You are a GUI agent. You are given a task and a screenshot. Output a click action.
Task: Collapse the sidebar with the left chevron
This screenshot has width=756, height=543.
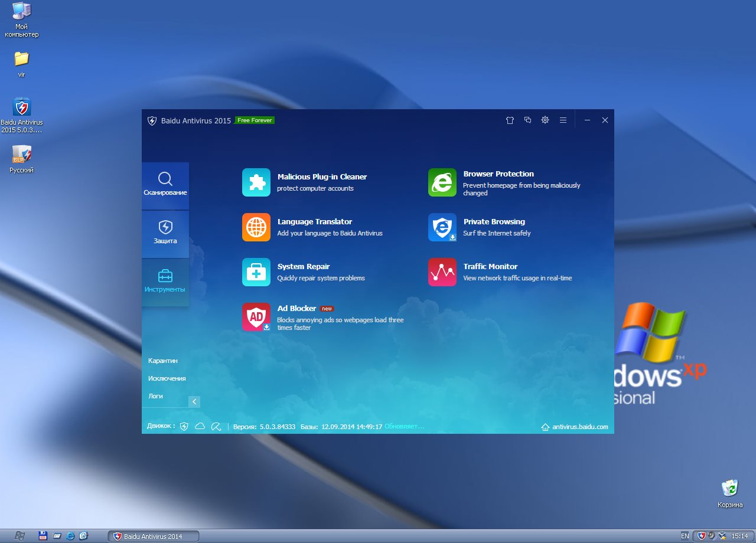click(194, 401)
